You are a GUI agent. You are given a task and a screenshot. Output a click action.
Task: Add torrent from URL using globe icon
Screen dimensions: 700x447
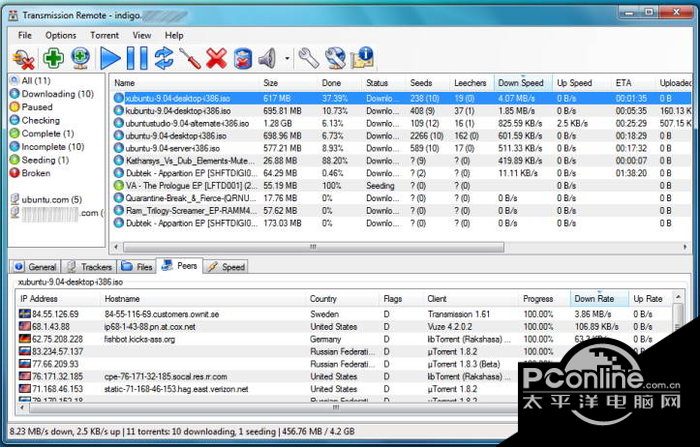click(79, 58)
